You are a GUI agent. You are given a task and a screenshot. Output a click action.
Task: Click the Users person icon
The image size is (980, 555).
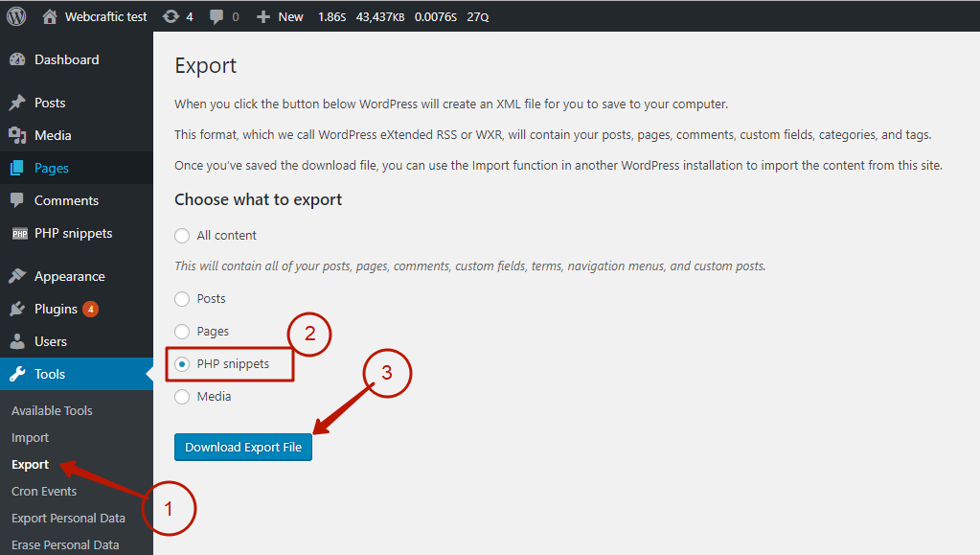click(17, 341)
